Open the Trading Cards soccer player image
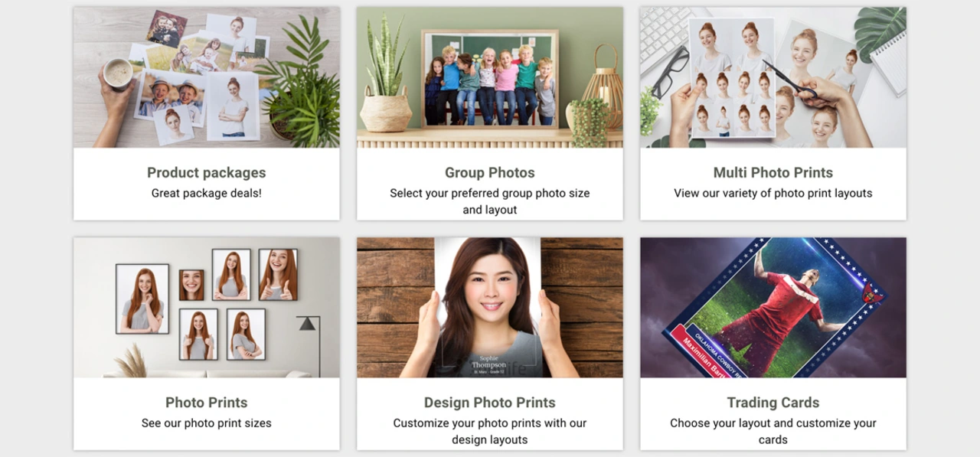This screenshot has width=980, height=457. coord(773,307)
